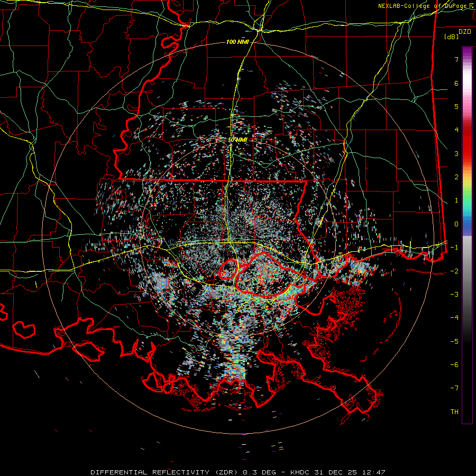The height and width of the screenshot is (476, 476).
Task: Click the -7 value on the color scale
Action: (x=454, y=388)
